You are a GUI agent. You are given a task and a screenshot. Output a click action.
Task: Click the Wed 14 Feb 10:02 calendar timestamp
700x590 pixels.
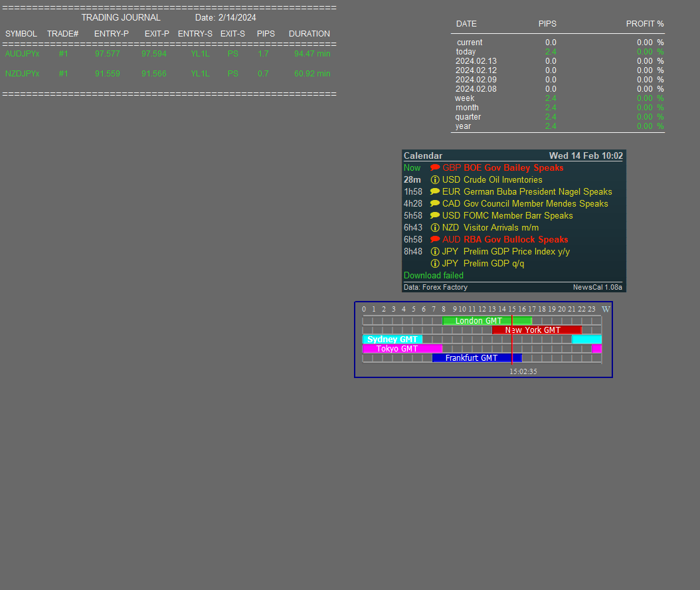[x=586, y=156]
